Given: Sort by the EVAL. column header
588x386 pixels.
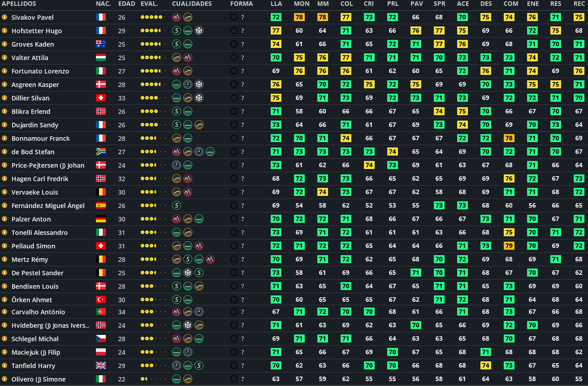Looking at the screenshot, I should pos(149,4).
